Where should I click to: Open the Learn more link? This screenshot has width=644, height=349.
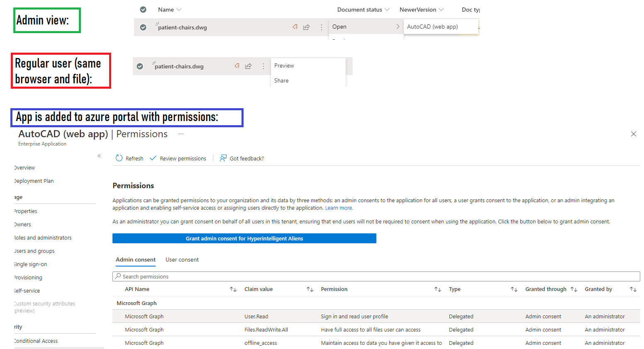[339, 207]
